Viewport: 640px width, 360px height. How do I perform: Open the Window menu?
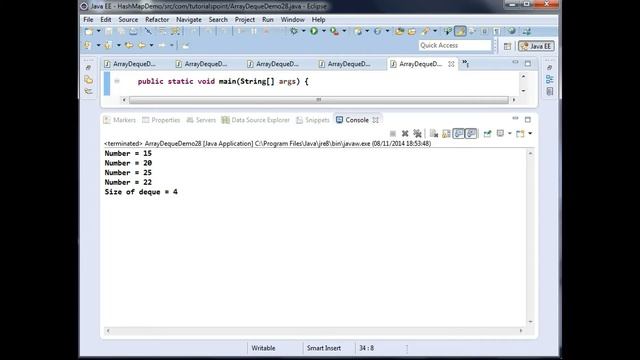click(x=293, y=20)
